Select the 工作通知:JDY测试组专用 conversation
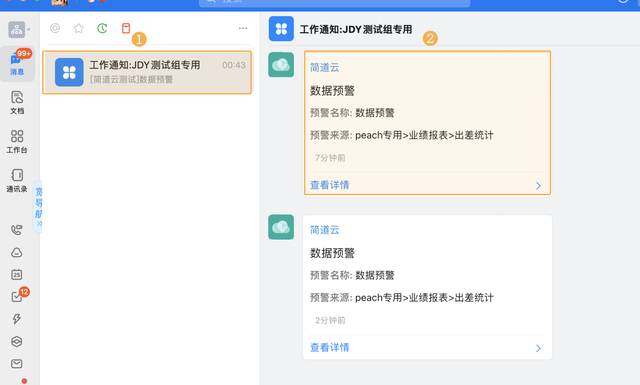Screen dimensions: 640x385 147,72
